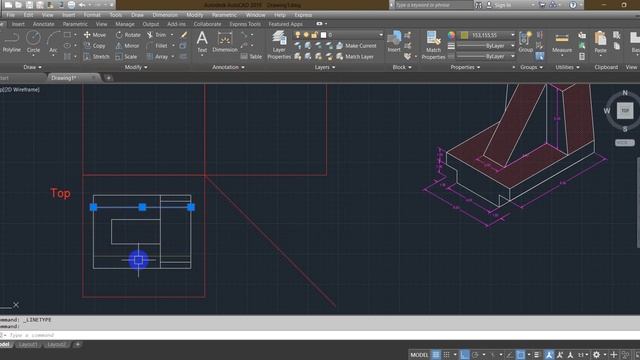
Task: Toggle grid display in status bar
Action: 436,355
